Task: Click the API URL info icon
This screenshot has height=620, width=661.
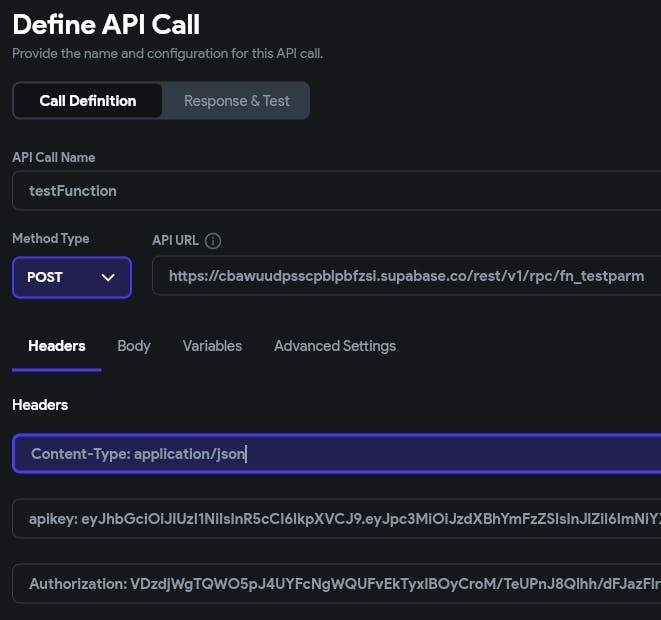Action: tap(213, 241)
